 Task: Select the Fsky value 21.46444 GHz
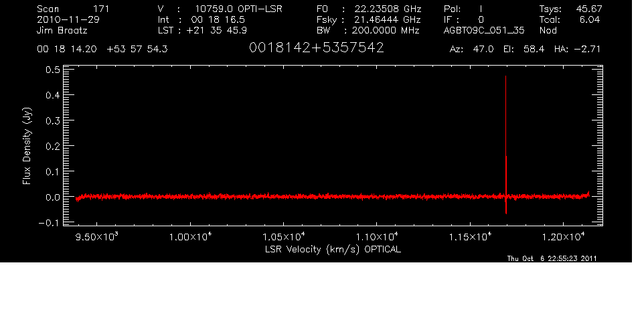(388, 19)
